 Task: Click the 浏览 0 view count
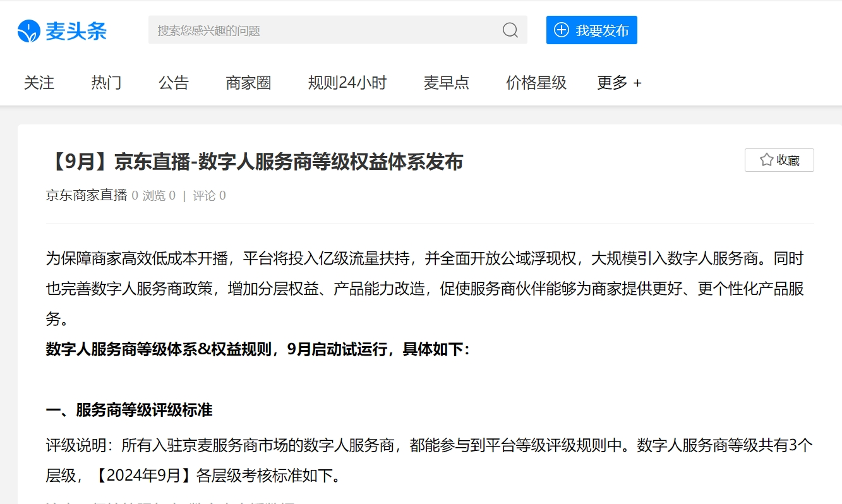pos(159,196)
